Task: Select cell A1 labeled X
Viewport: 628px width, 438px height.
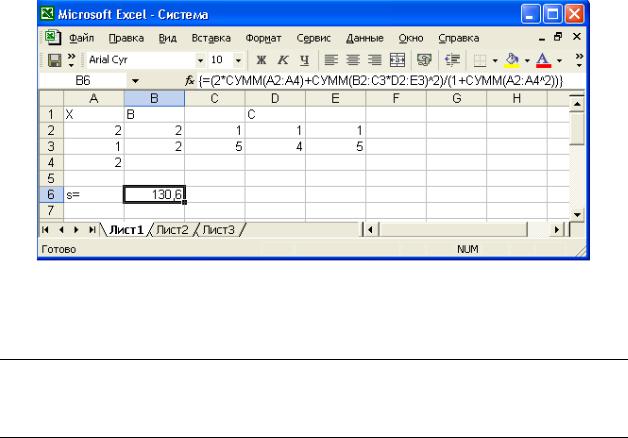Action: tap(94, 115)
